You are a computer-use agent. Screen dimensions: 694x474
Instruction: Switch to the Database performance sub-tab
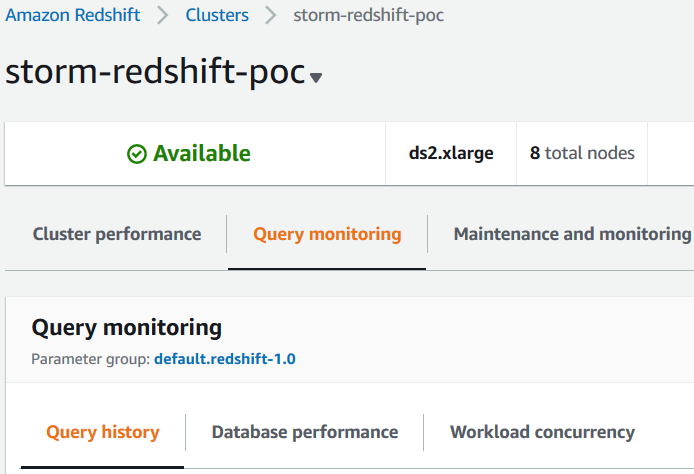(x=305, y=432)
